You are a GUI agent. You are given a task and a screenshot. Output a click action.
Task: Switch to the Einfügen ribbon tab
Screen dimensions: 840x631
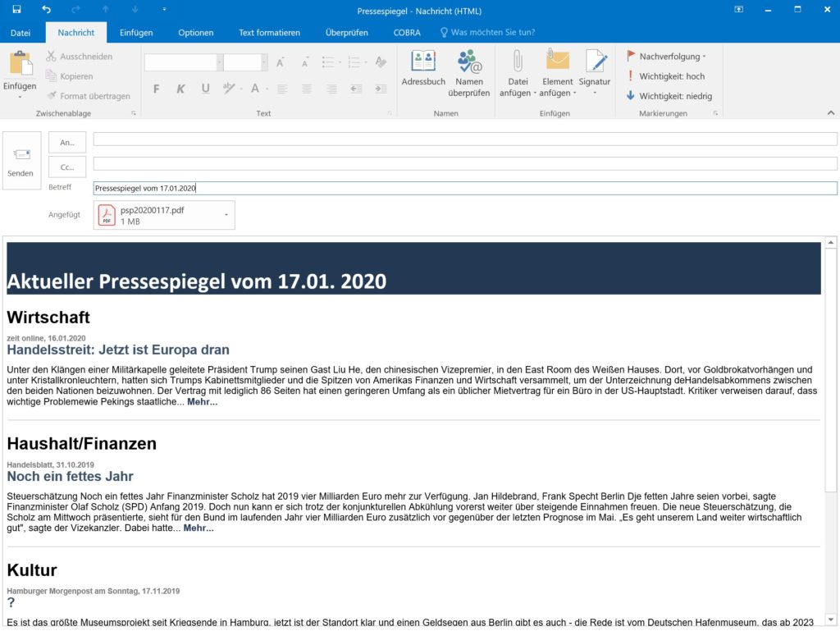(136, 33)
